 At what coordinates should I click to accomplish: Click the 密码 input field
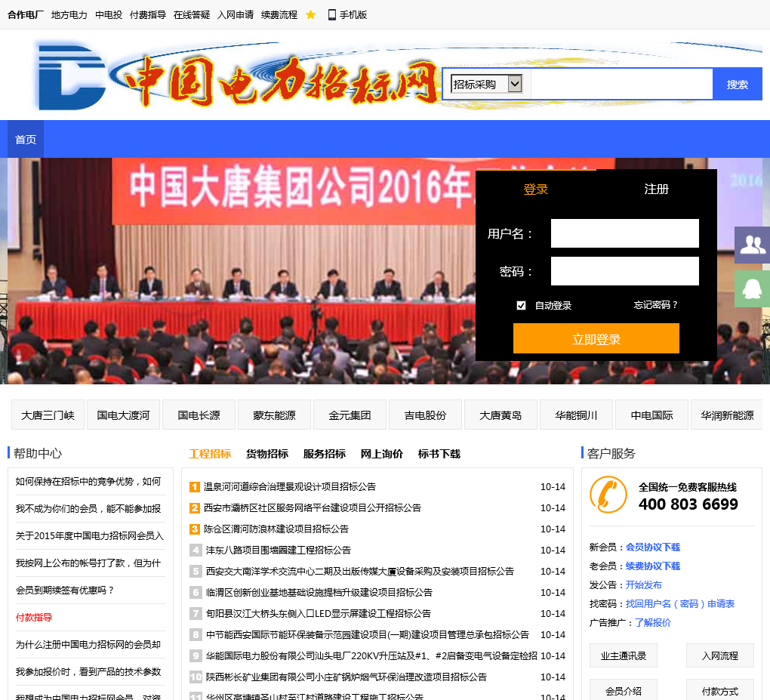pos(624,271)
